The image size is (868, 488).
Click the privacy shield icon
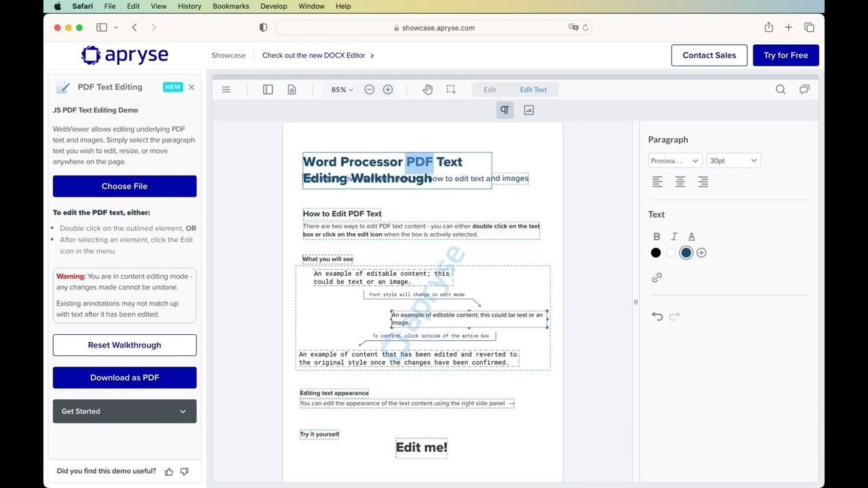[x=263, y=28]
